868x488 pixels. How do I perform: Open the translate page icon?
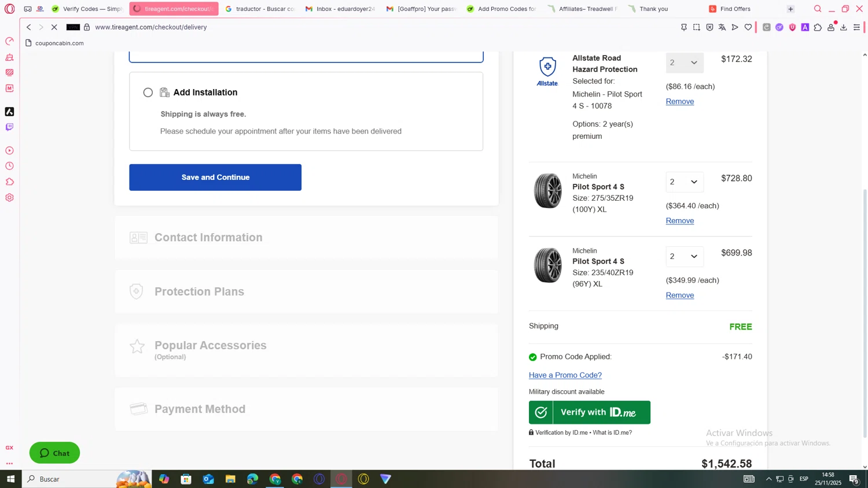pos(722,27)
